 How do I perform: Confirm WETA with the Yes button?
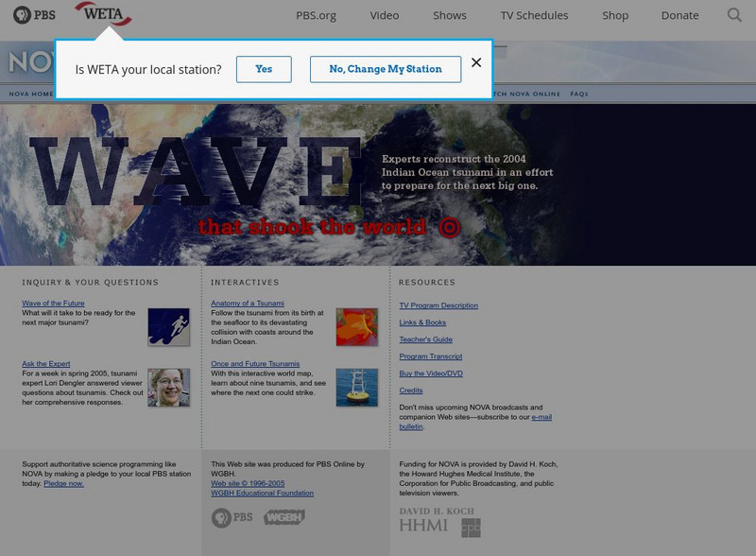pos(264,69)
